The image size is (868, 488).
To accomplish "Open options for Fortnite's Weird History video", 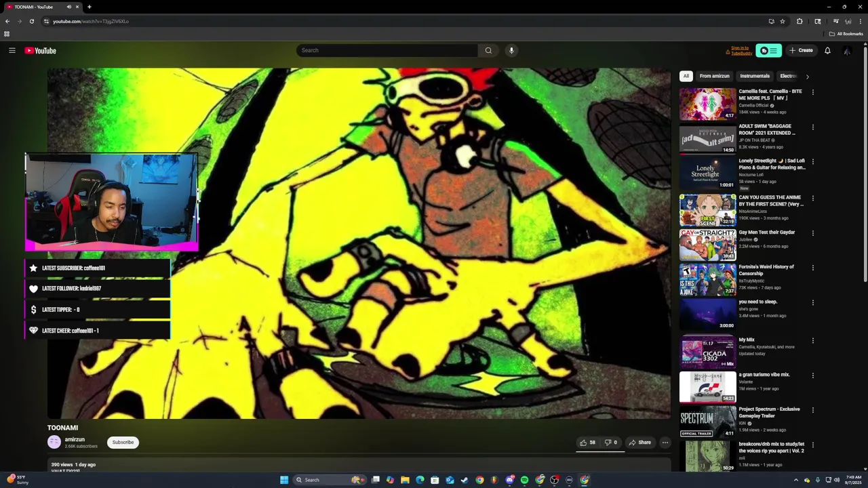I will (x=812, y=268).
